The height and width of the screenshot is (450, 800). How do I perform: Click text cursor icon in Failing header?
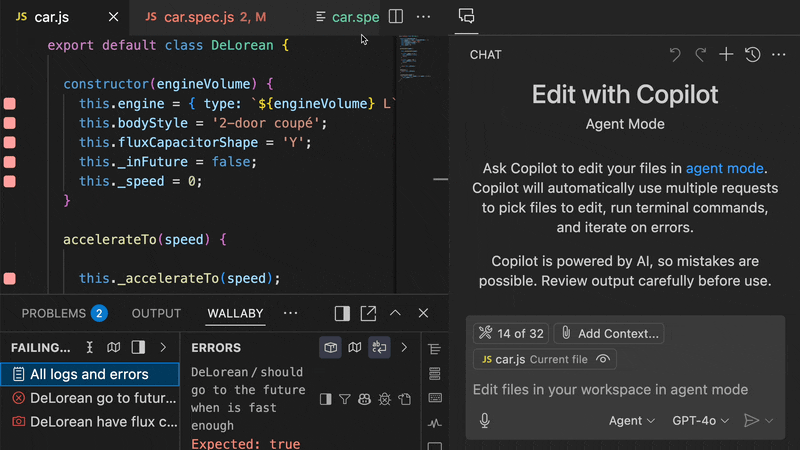(x=89, y=347)
